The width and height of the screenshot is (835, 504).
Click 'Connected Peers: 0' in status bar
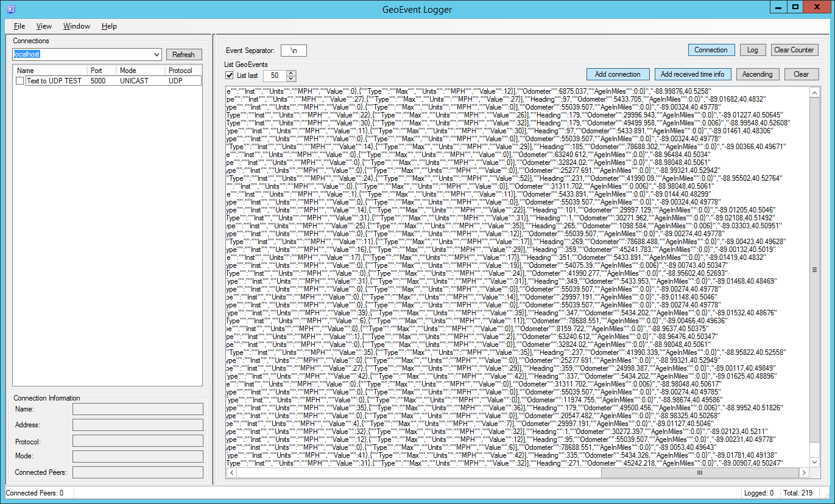pyautogui.click(x=35, y=493)
